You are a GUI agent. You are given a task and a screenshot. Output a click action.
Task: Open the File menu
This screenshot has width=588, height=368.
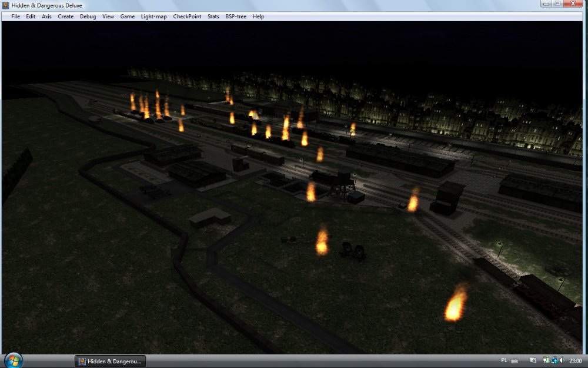(x=15, y=16)
